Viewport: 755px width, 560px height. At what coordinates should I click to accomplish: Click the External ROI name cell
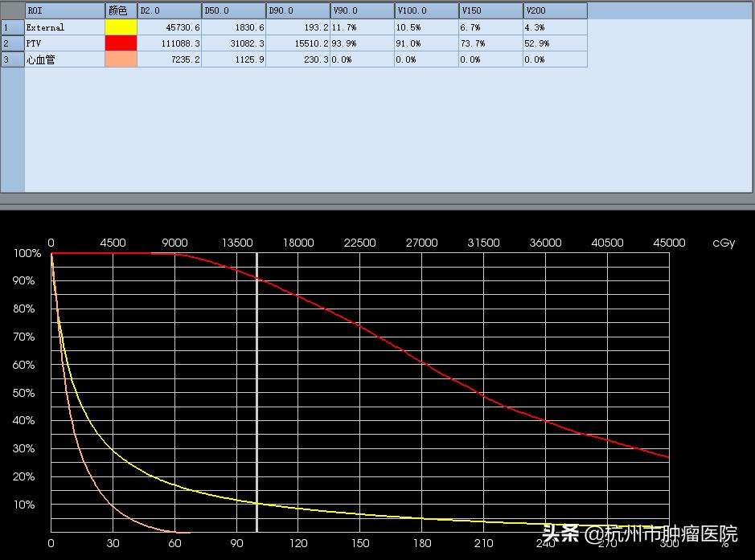[x=64, y=27]
